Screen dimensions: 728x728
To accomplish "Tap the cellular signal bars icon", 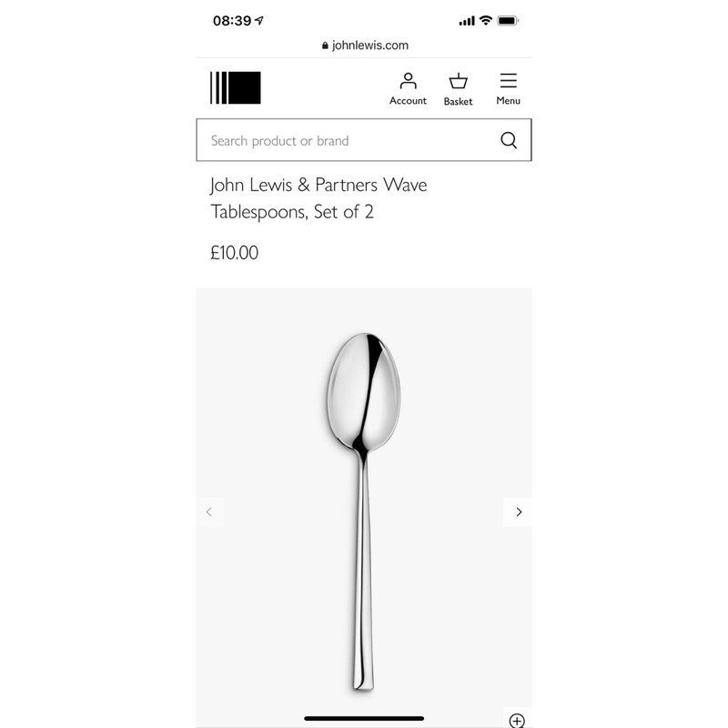I will pyautogui.click(x=467, y=21).
